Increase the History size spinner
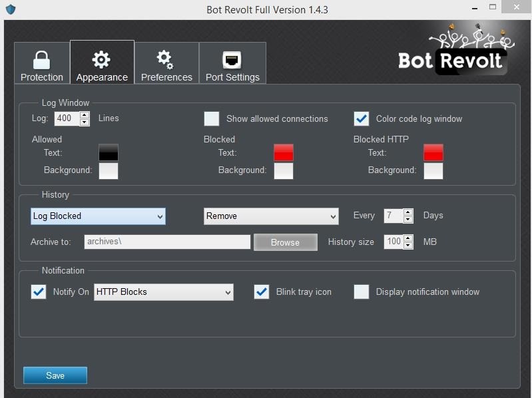532x398 pixels. click(x=408, y=238)
